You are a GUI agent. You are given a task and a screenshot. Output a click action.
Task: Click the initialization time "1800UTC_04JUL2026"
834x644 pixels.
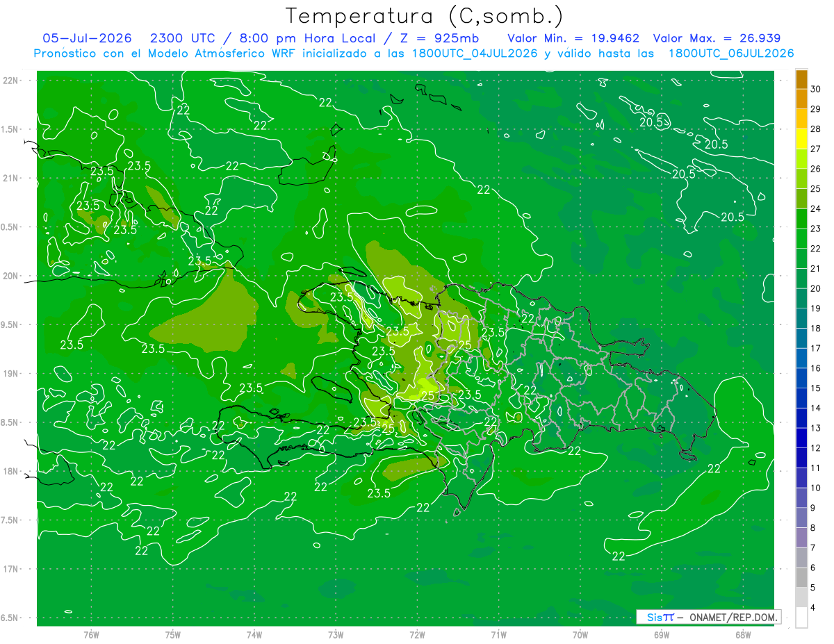click(x=475, y=53)
